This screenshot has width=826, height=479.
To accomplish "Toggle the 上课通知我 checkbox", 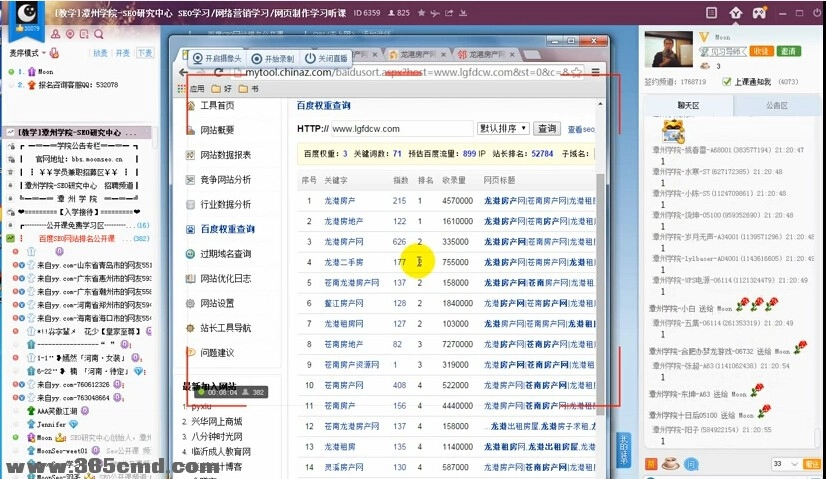I will [x=726, y=82].
